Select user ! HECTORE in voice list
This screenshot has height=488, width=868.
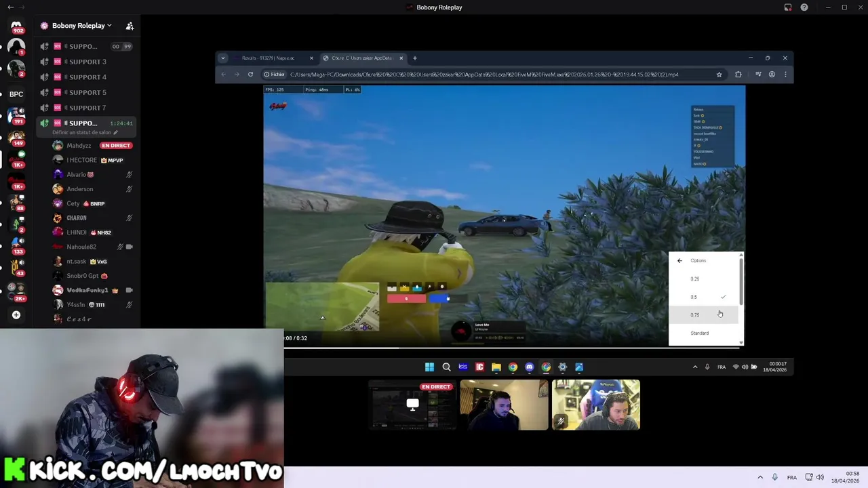pyautogui.click(x=93, y=160)
